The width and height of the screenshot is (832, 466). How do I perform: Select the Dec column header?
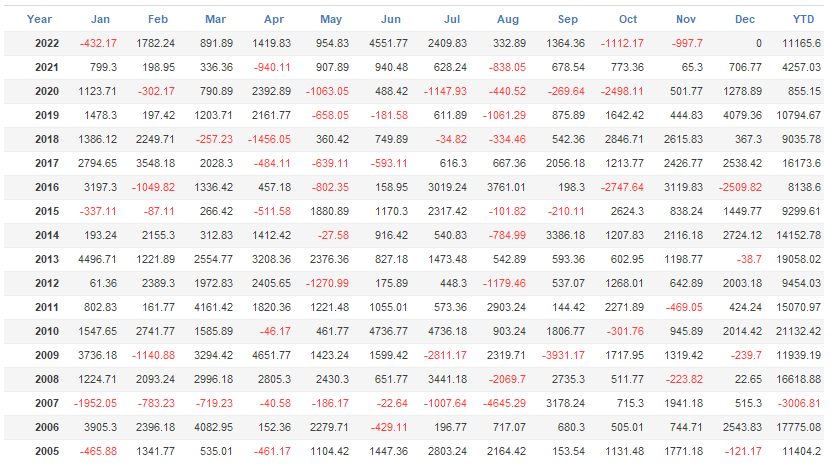(745, 19)
